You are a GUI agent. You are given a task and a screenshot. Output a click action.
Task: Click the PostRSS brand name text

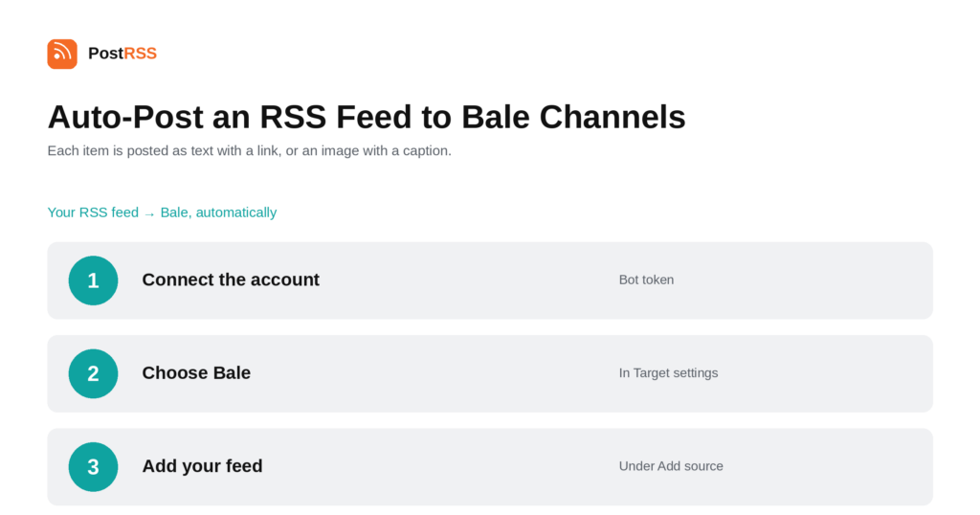click(x=122, y=54)
